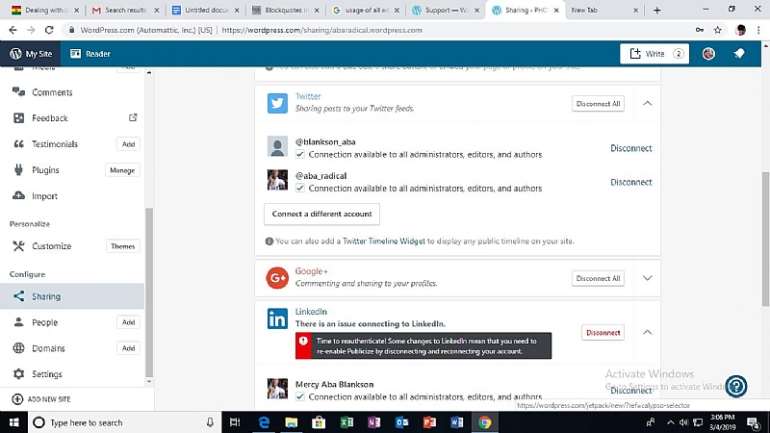The height and width of the screenshot is (433, 770).
Task: Open the Reader section
Action: (x=90, y=54)
